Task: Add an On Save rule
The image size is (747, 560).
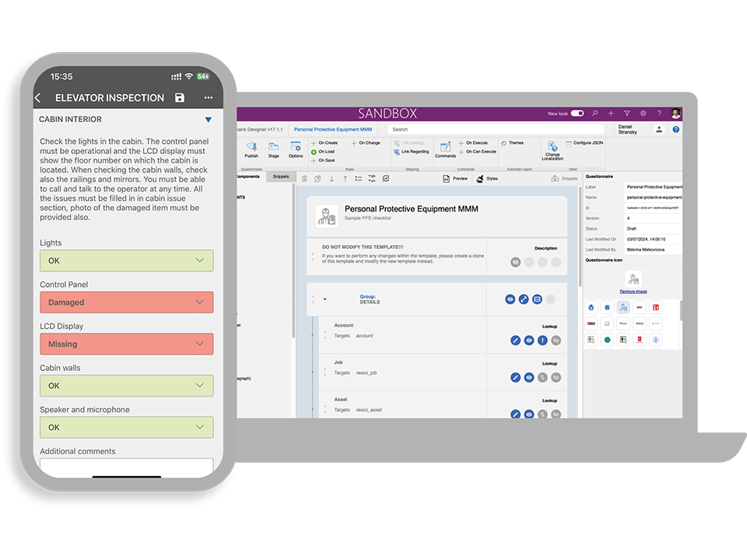Action: (323, 160)
